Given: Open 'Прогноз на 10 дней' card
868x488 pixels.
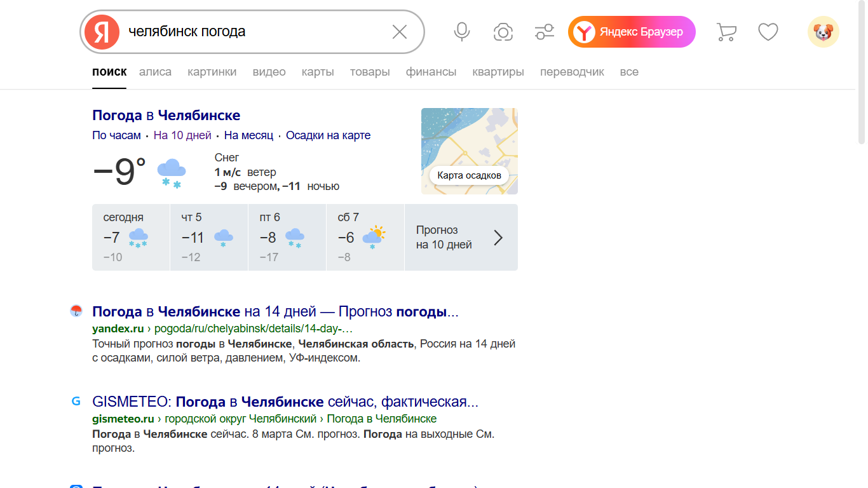Looking at the screenshot, I should pyautogui.click(x=461, y=237).
